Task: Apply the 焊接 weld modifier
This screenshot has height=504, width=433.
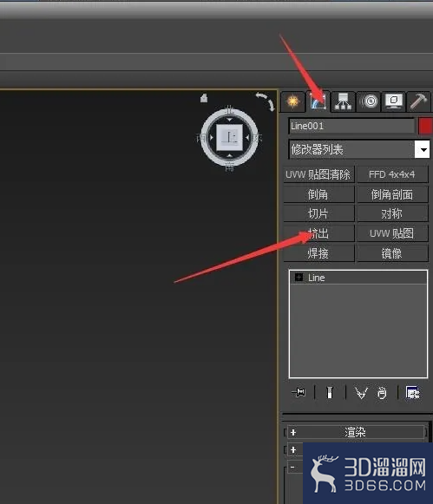Action: (318, 253)
